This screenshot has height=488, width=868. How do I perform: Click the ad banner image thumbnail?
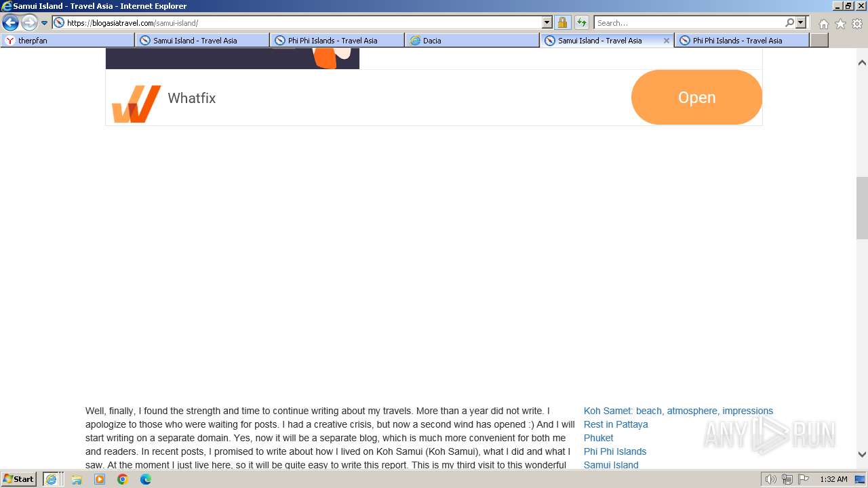click(x=233, y=58)
